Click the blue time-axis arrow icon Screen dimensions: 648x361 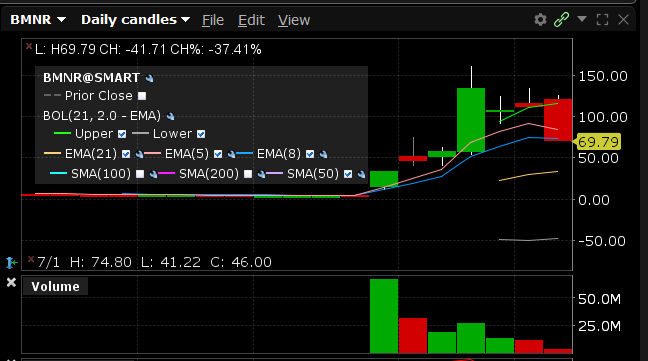[x=12, y=262]
